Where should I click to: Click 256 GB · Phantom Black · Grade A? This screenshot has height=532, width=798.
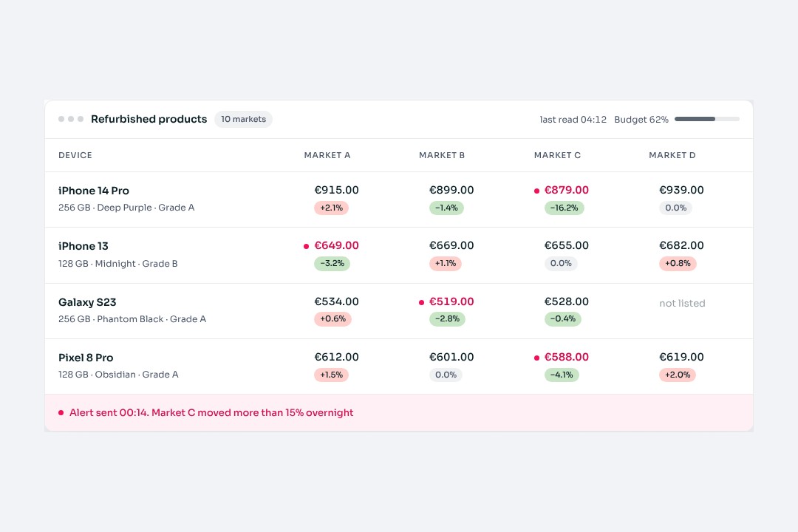[x=132, y=319]
